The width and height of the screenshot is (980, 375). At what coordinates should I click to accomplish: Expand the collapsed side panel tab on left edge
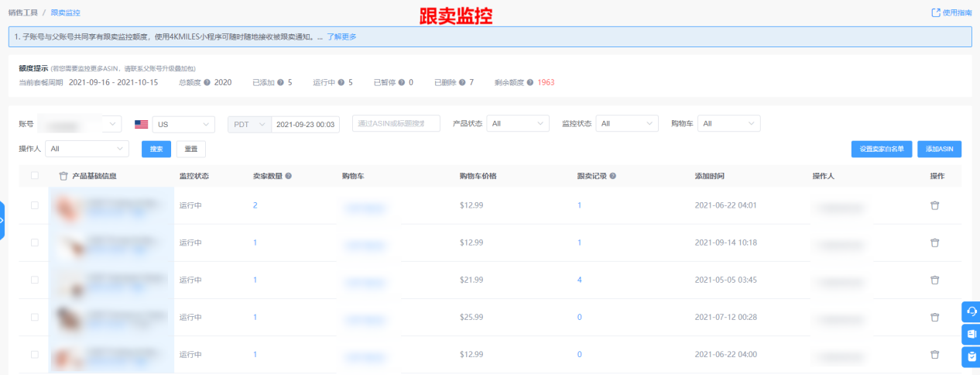pos(2,220)
